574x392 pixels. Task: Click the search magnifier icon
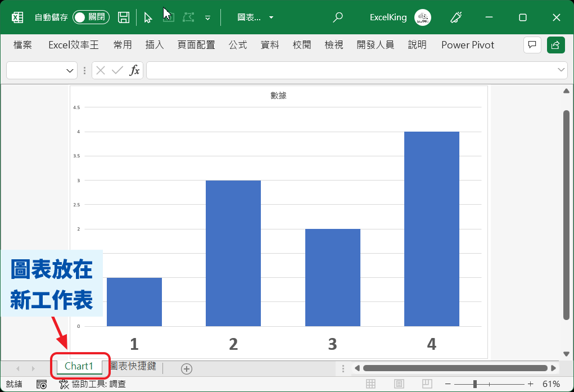(337, 17)
